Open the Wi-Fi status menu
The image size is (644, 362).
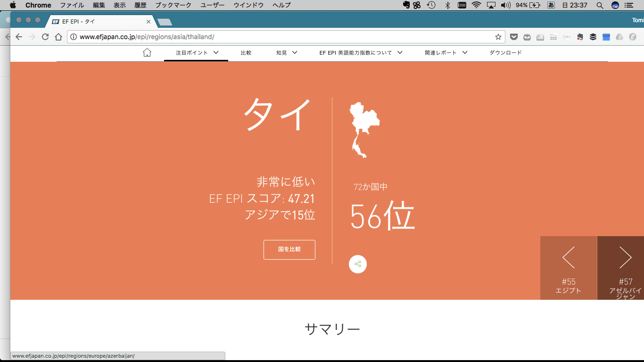point(476,5)
